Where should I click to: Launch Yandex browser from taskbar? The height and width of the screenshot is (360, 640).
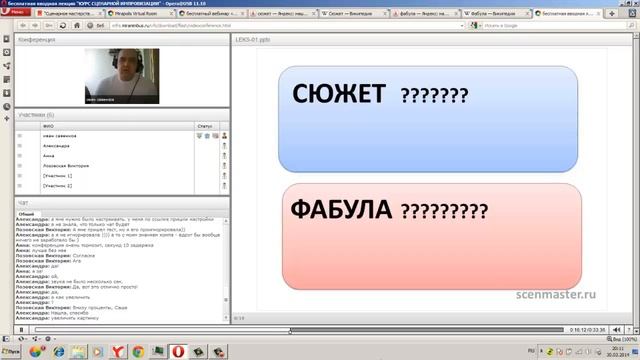[x=118, y=352]
